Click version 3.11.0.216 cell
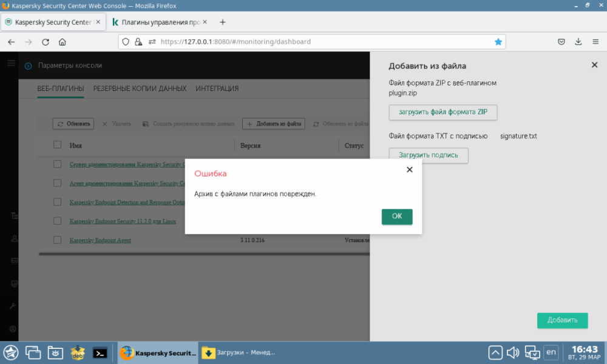This screenshot has width=607, height=364. pyautogui.click(x=253, y=240)
